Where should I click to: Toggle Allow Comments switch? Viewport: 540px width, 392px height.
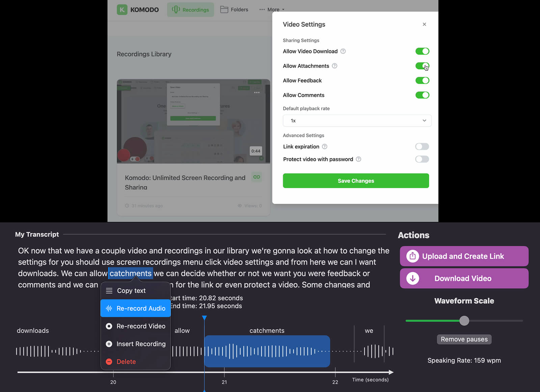tap(422, 95)
